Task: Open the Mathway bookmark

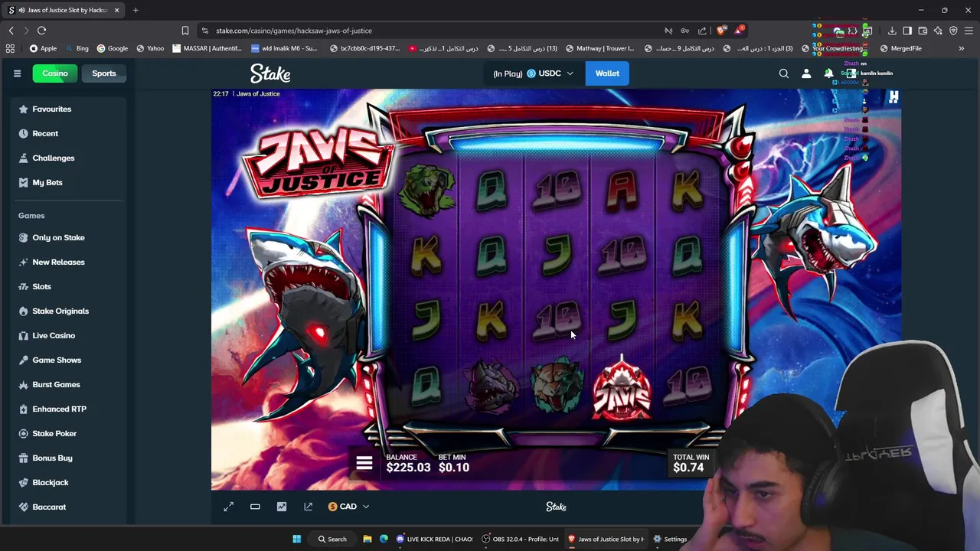Action: coord(599,48)
